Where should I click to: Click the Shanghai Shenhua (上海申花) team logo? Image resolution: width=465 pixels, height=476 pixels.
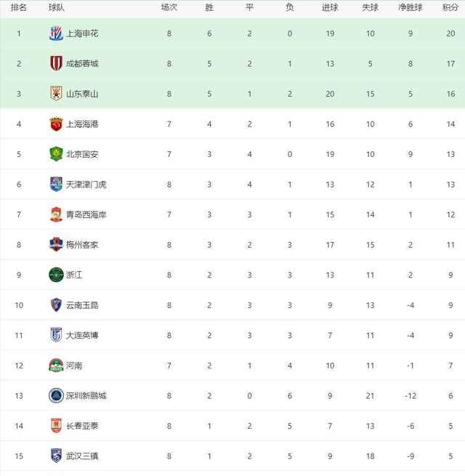tap(56, 33)
